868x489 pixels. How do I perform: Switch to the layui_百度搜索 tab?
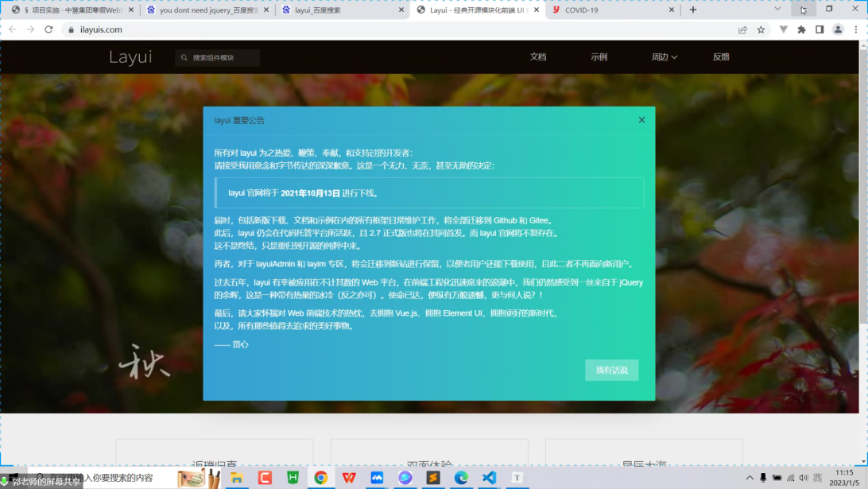tap(343, 10)
